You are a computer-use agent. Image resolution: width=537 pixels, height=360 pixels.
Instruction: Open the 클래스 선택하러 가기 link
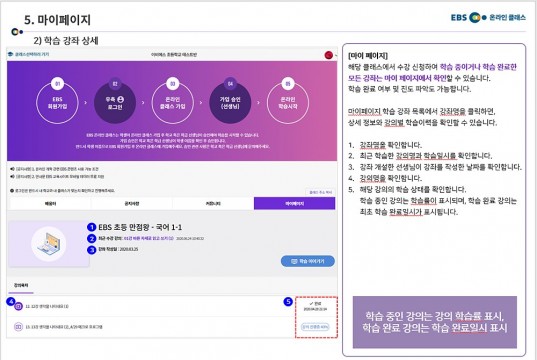coord(32,54)
